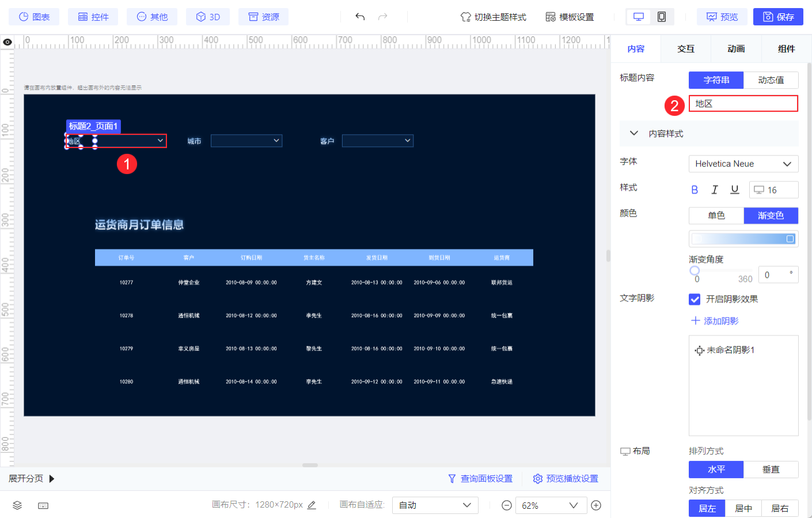Viewport: 812px width, 518px height.
Task: Open the 控件 controls menu
Action: coord(93,17)
